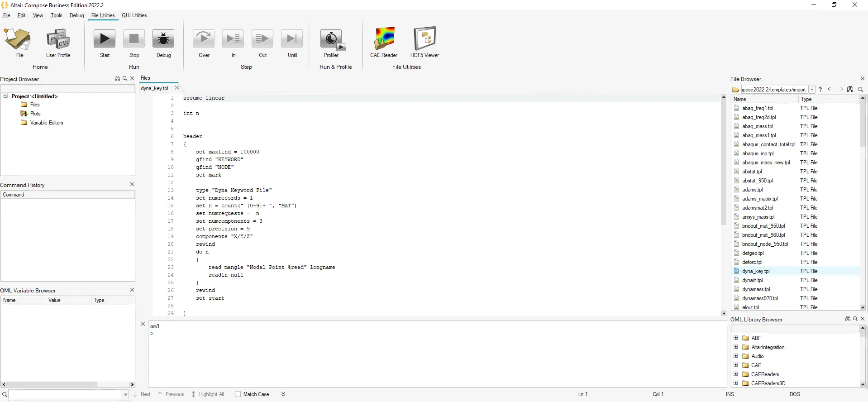The image size is (868, 402).
Task: Click the Value column header in Variable Browser
Action: coord(69,300)
